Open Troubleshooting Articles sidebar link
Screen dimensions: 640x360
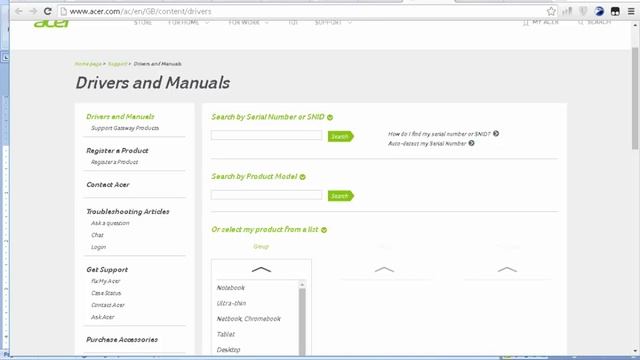pos(128,211)
